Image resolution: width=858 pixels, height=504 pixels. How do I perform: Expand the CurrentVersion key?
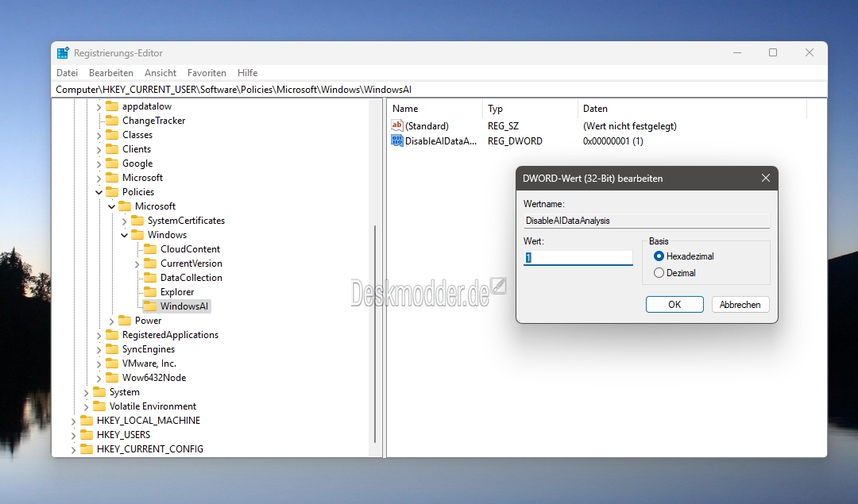pos(137,264)
